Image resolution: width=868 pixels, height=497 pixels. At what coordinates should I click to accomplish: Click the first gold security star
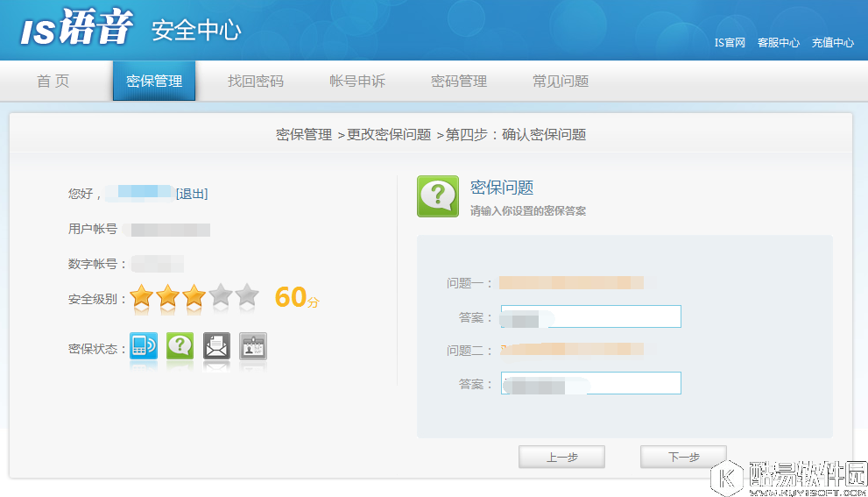pos(141,296)
